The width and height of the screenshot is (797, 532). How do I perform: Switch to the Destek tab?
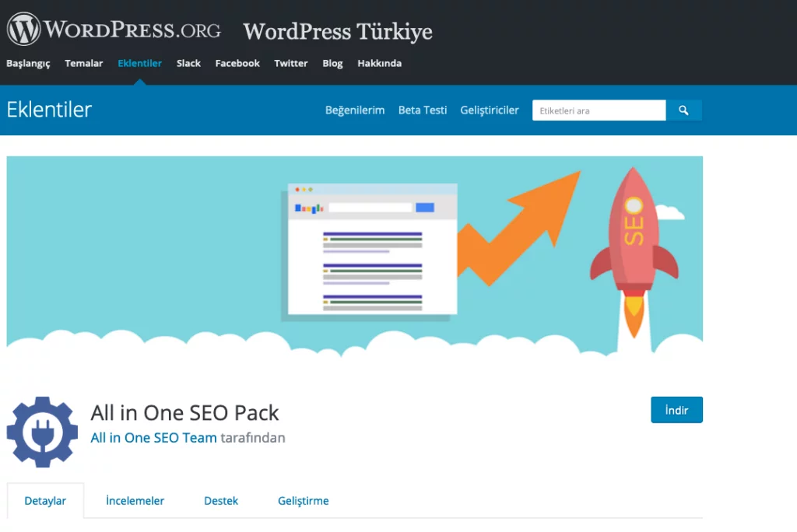[221, 501]
